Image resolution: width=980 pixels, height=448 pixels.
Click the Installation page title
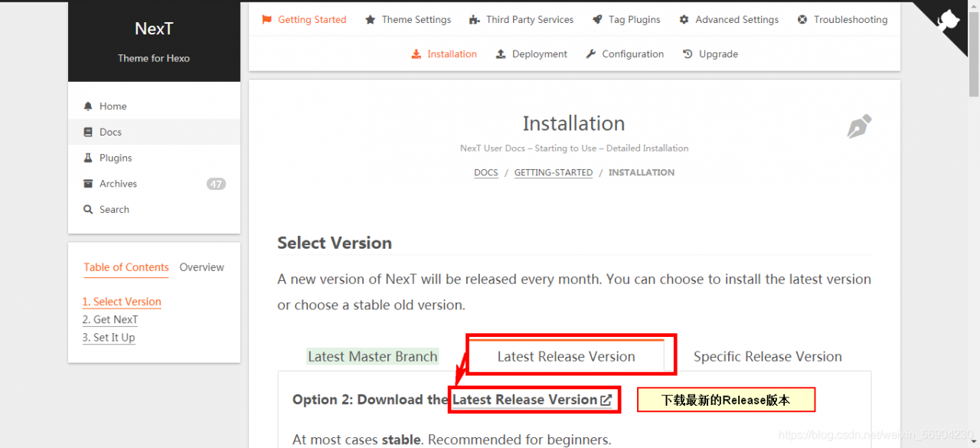click(x=573, y=123)
